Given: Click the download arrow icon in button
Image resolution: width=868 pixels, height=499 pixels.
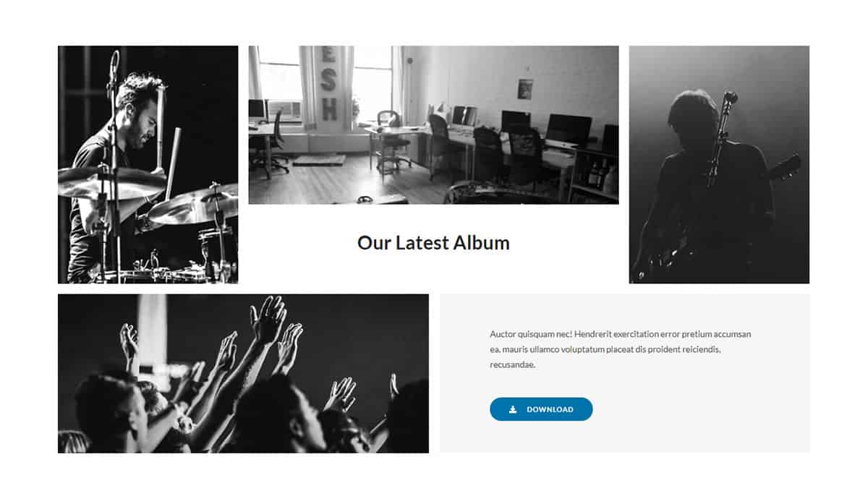Looking at the screenshot, I should pyautogui.click(x=513, y=409).
